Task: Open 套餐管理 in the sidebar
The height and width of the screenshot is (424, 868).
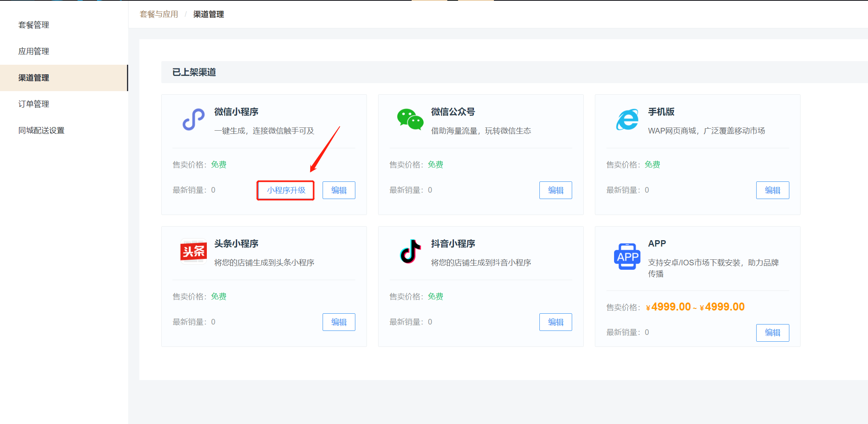Action: pos(34,25)
